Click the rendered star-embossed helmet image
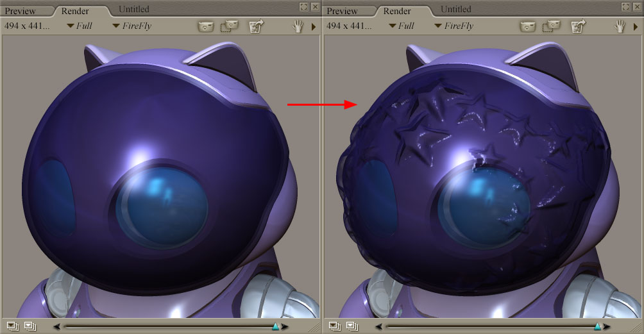This screenshot has width=644, height=334. pos(483,176)
